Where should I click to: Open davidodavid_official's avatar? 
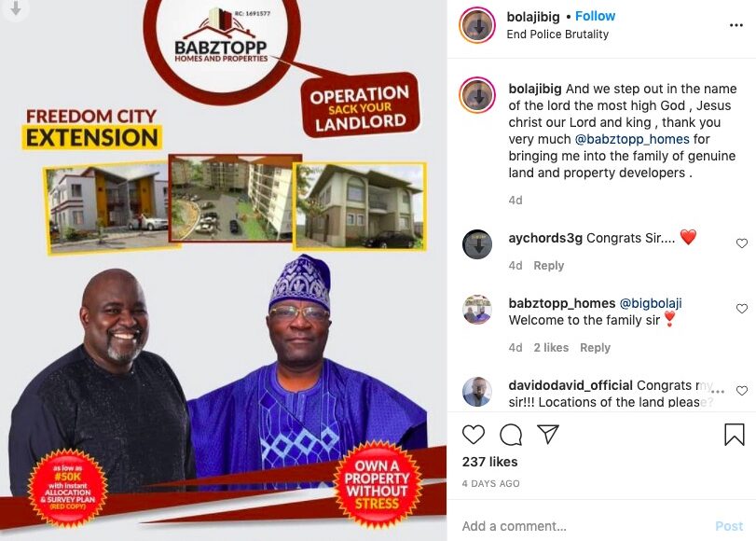(477, 392)
